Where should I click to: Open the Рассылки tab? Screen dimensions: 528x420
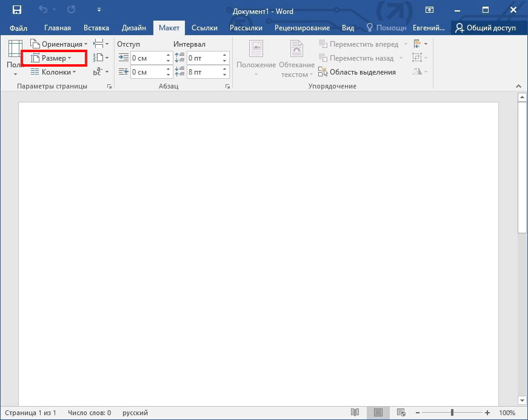click(x=246, y=28)
